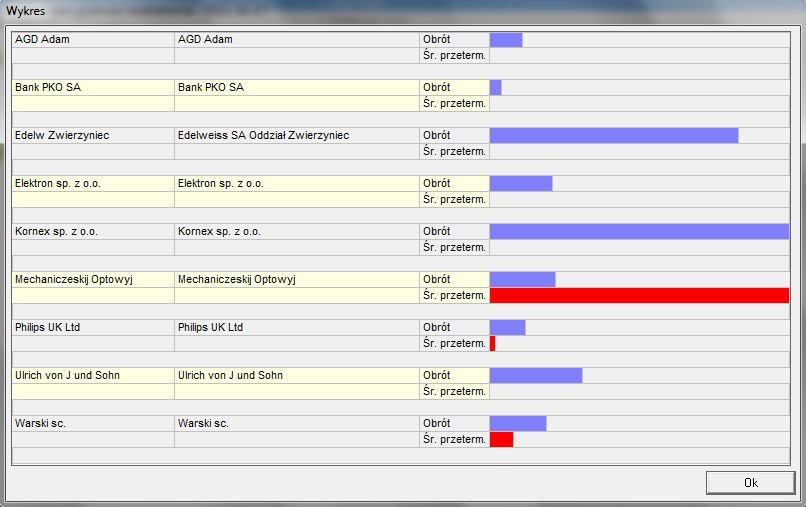Select AGD Adam in the first column
This screenshot has width=806, height=507.
pos(93,40)
